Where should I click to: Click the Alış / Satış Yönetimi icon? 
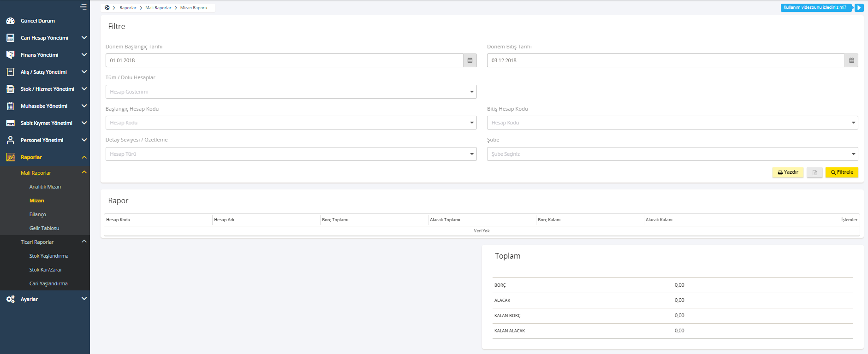tap(10, 72)
